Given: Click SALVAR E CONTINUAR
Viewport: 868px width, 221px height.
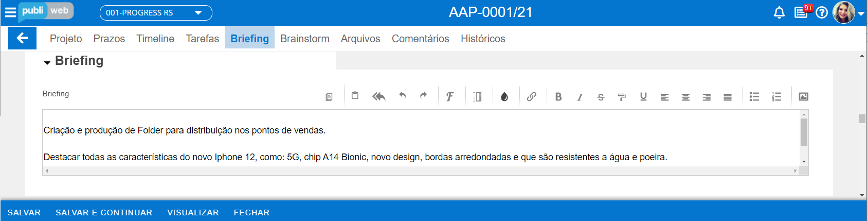Looking at the screenshot, I should click(104, 212).
